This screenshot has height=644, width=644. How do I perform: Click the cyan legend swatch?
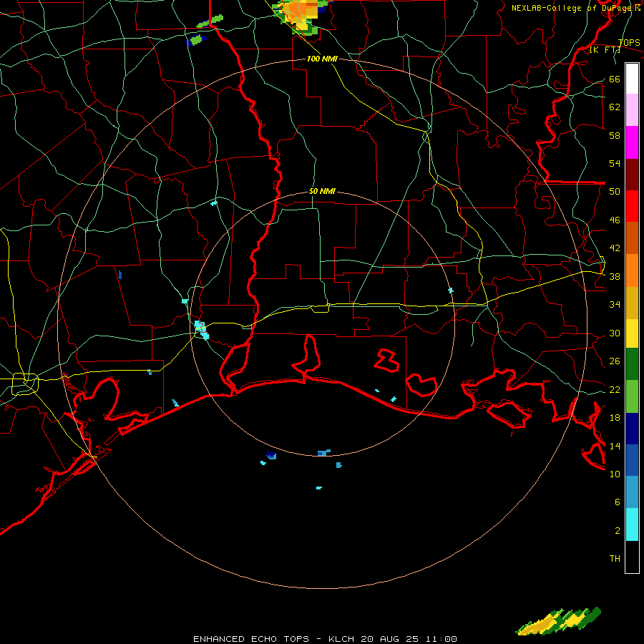632,525
